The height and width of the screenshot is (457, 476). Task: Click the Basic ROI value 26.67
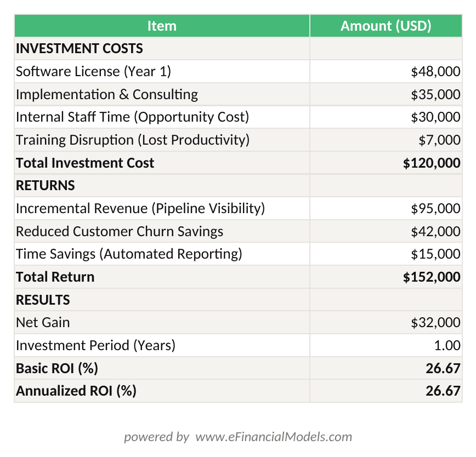coord(386,368)
